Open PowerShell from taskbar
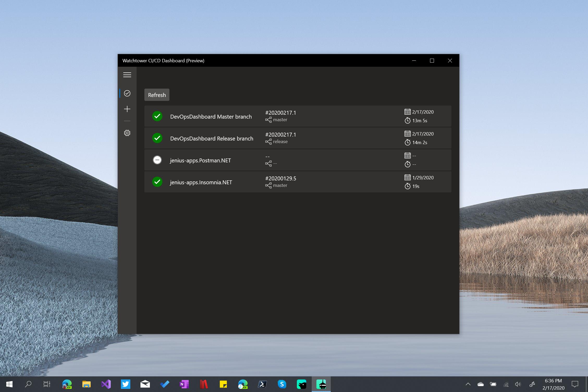Screen dimensions: 588x392 (262, 384)
